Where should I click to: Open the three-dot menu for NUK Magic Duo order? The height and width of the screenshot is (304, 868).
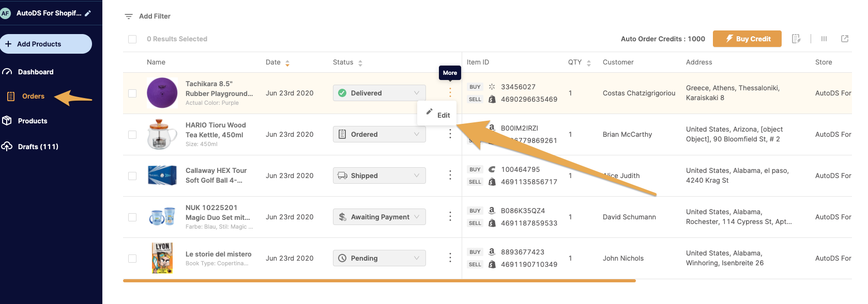pyautogui.click(x=450, y=217)
